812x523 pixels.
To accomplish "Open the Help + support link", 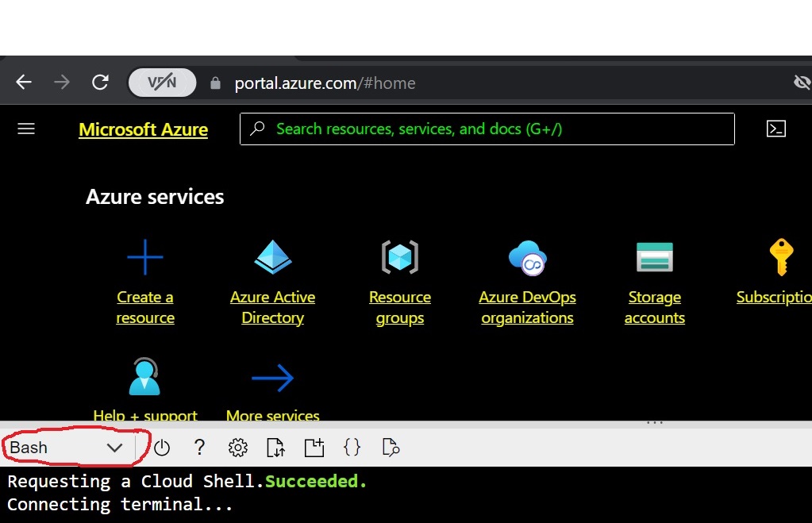I will pyautogui.click(x=145, y=415).
